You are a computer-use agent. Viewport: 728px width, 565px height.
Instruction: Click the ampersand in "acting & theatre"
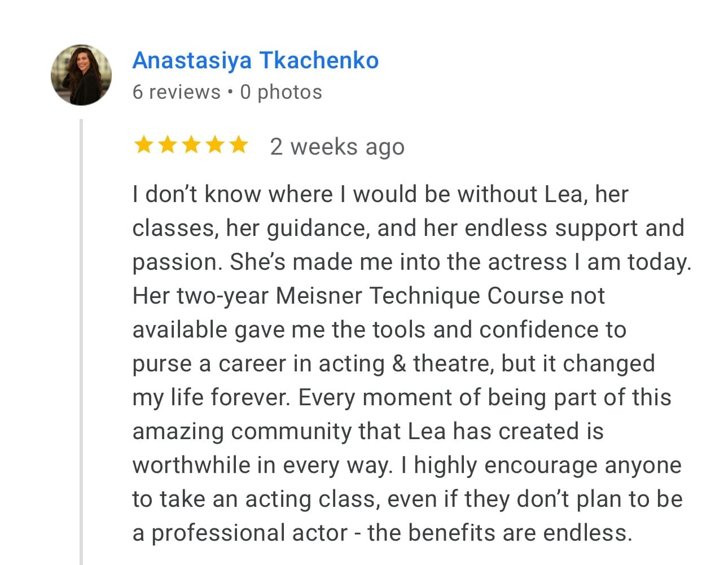tap(398, 363)
